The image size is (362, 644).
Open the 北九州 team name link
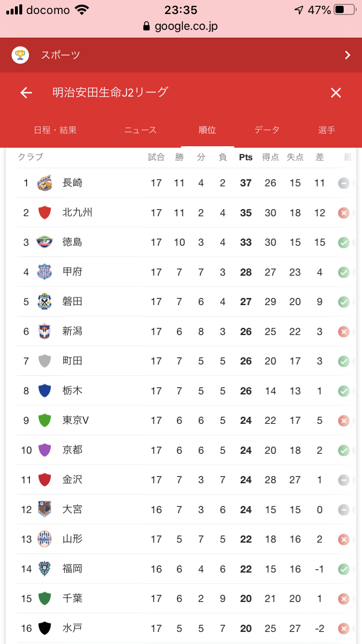[77, 212]
